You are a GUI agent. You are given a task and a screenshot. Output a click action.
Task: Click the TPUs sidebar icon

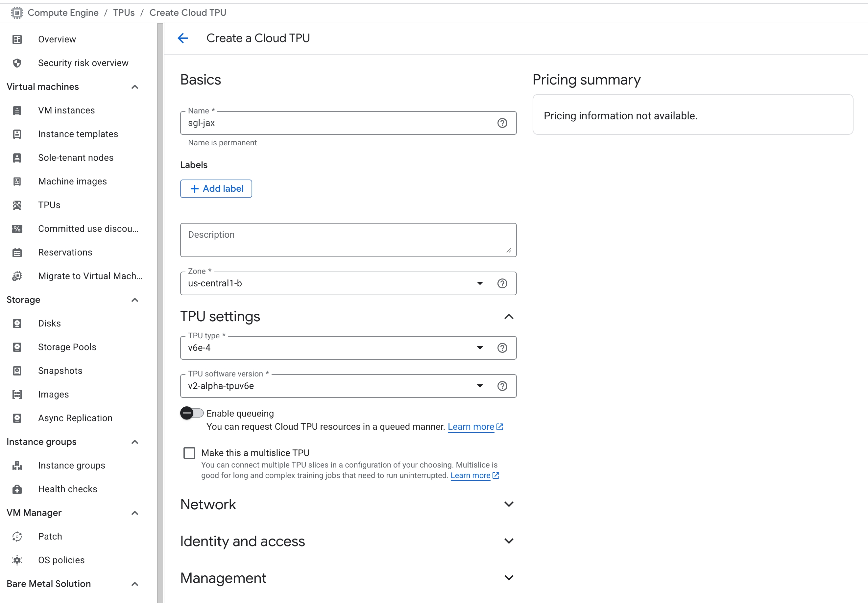tap(17, 205)
